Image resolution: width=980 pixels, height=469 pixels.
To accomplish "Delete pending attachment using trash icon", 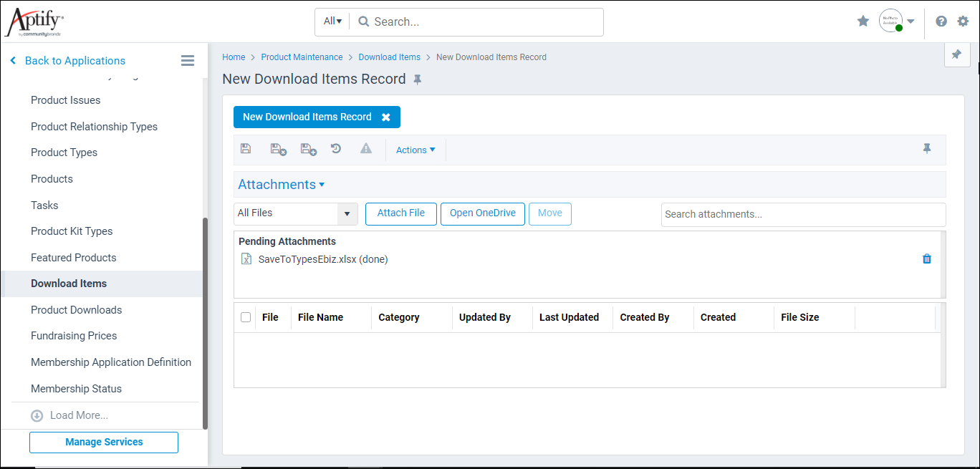I will point(926,258).
